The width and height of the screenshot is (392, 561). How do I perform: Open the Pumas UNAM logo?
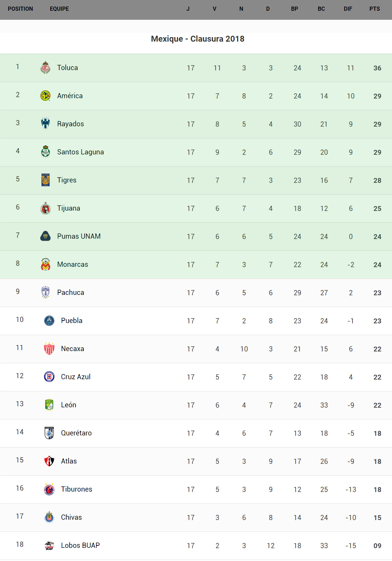[x=45, y=236]
